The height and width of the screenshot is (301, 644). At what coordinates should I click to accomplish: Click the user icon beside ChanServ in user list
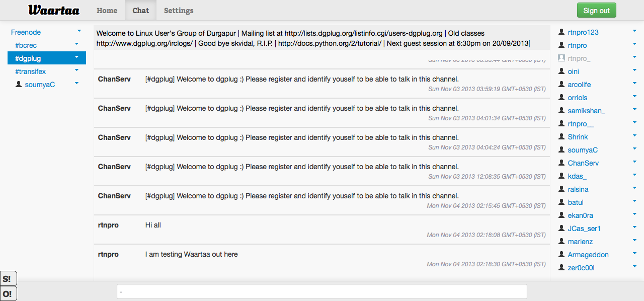pyautogui.click(x=561, y=163)
